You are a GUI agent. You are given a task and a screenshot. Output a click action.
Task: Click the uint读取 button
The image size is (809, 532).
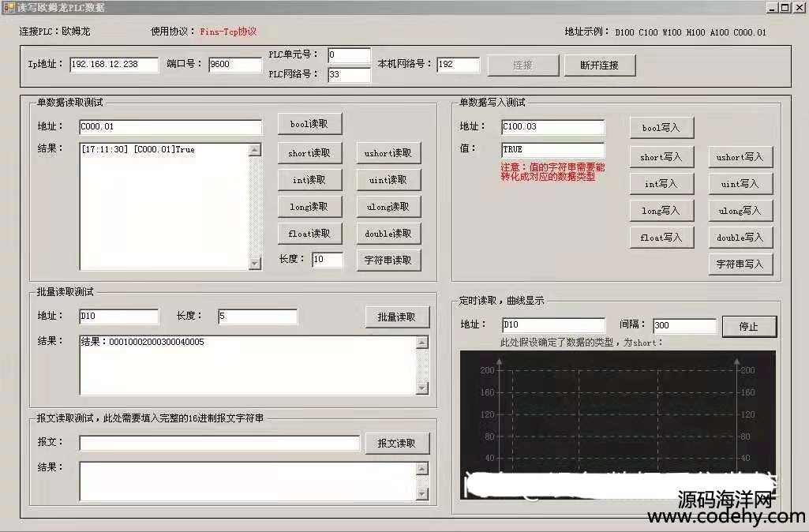388,180
